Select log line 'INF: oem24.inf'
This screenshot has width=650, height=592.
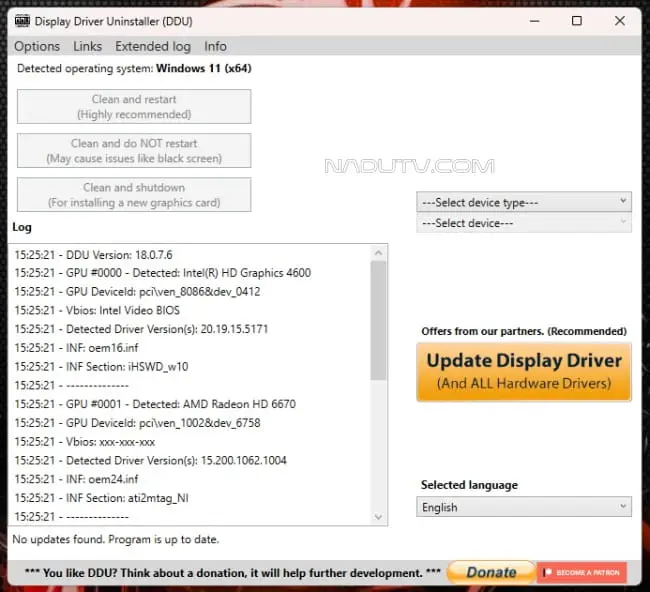pos(76,479)
